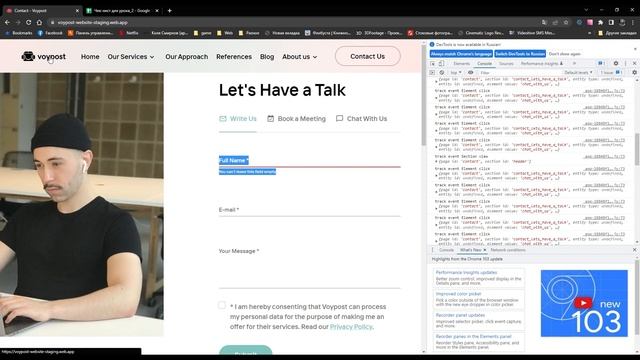Bookmark this page with the star icon
640x360 pixels.
click(x=566, y=22)
